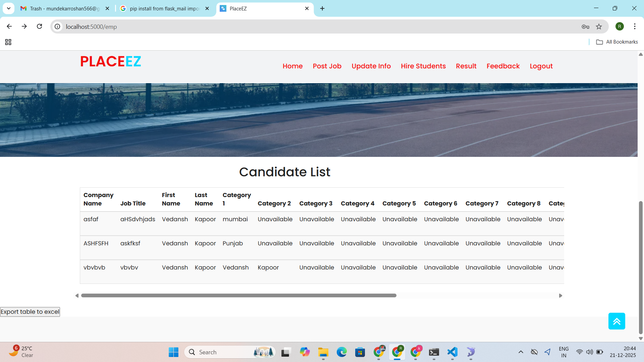Open the saved passwords key icon
Viewport: 644px width, 362px height.
pyautogui.click(x=585, y=26)
